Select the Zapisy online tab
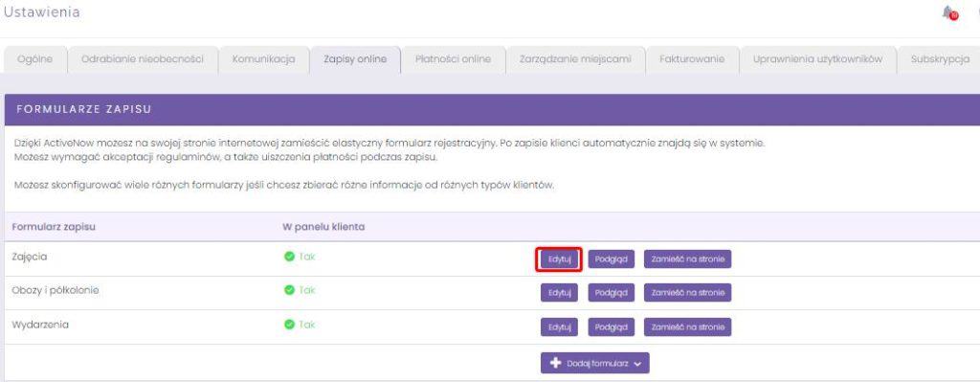 (x=355, y=59)
